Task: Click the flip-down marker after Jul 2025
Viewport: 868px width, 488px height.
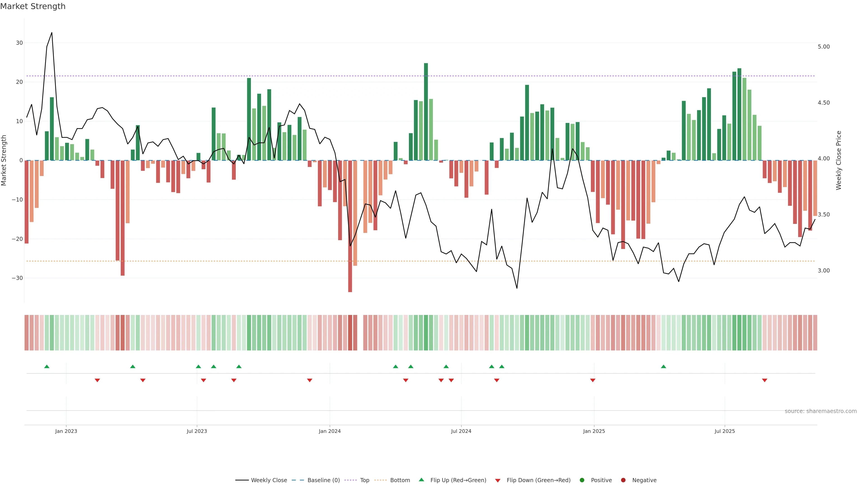Action: 764,380
